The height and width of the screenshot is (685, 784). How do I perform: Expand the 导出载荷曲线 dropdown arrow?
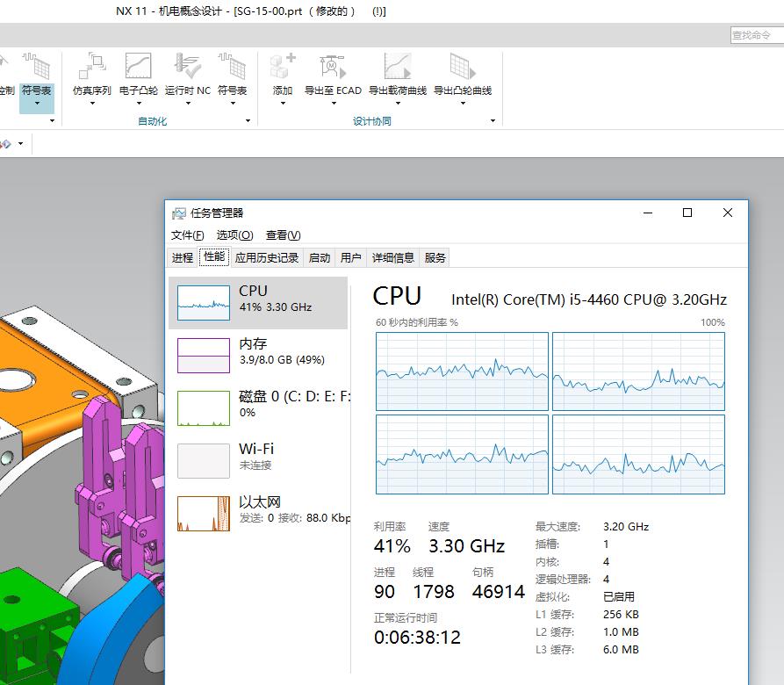click(x=398, y=104)
